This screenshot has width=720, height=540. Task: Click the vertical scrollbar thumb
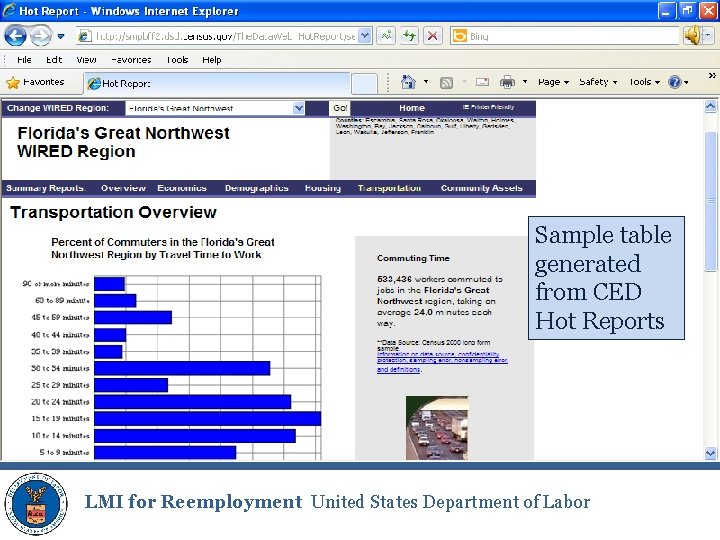(710, 201)
